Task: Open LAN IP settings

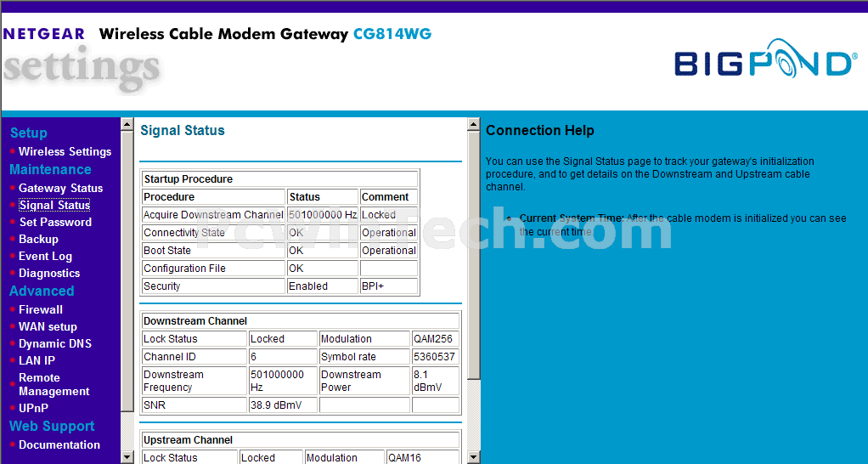Action: [x=37, y=360]
